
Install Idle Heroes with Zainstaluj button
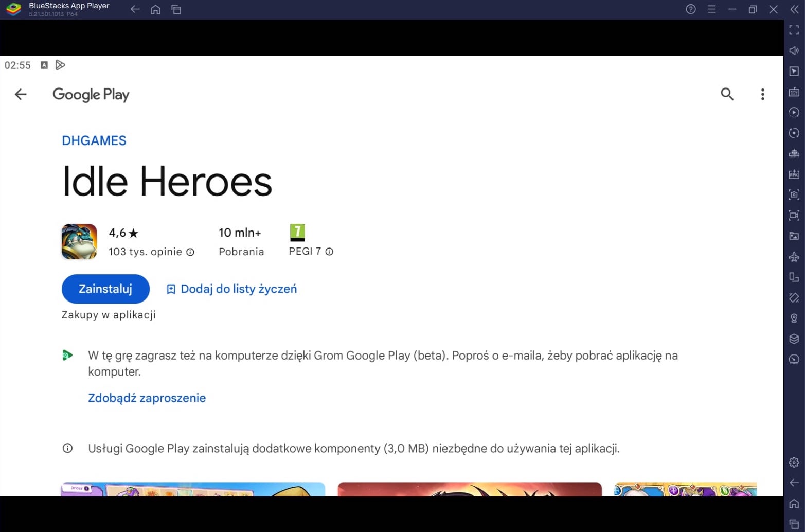[x=105, y=289]
